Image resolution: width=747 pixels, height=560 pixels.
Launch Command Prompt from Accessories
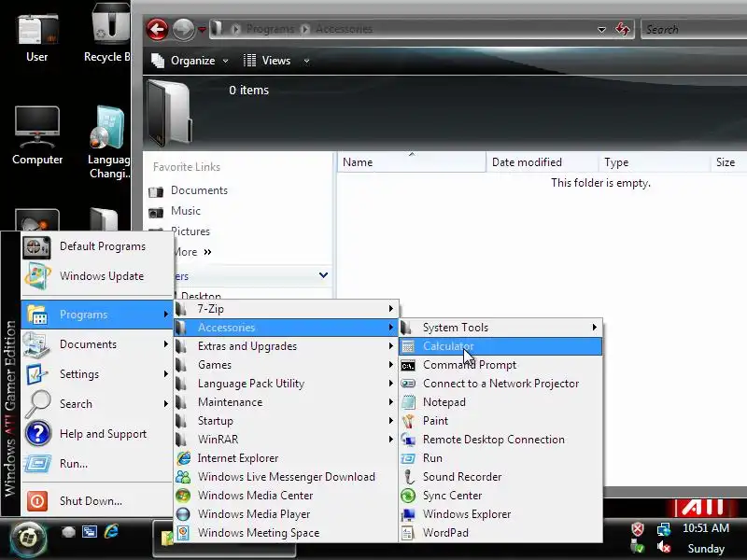500,365
